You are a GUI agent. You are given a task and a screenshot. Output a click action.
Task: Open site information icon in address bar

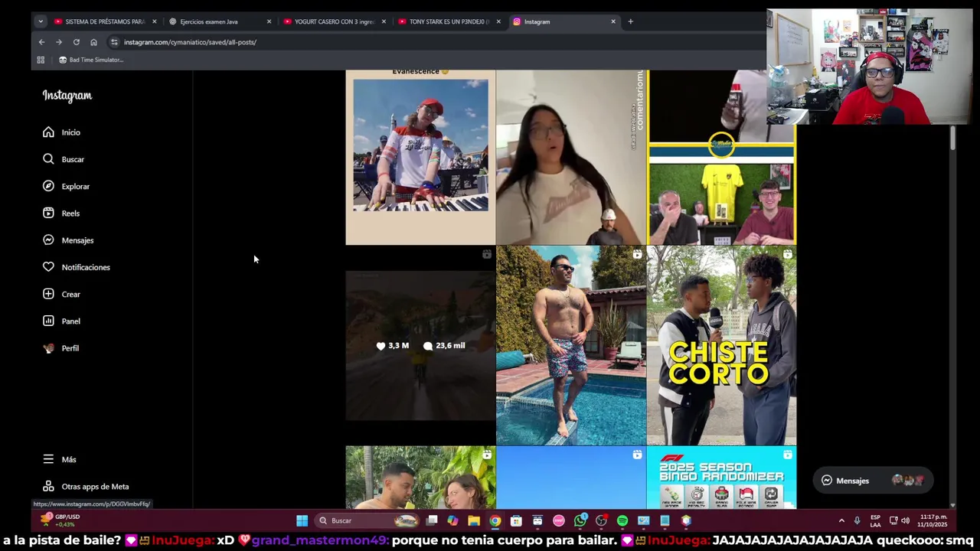pyautogui.click(x=114, y=42)
